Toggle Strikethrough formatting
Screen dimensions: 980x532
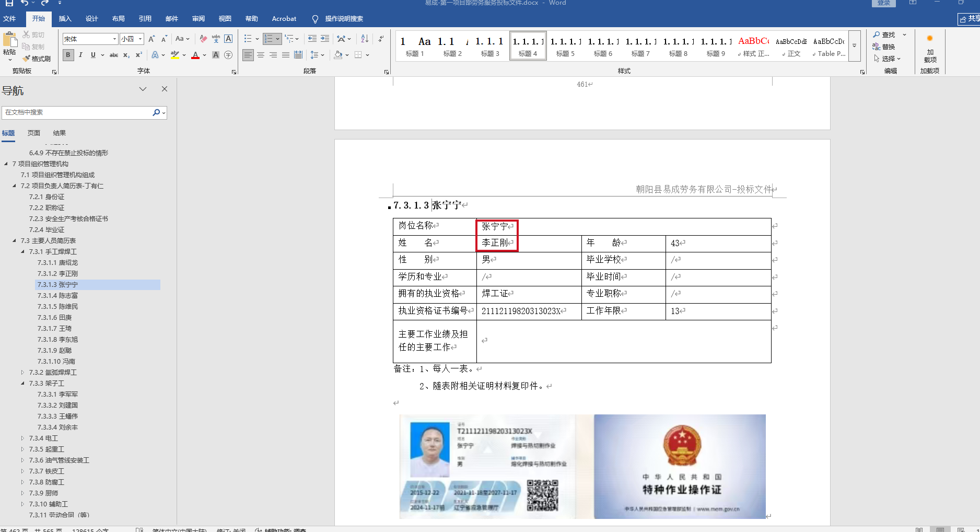pos(114,55)
